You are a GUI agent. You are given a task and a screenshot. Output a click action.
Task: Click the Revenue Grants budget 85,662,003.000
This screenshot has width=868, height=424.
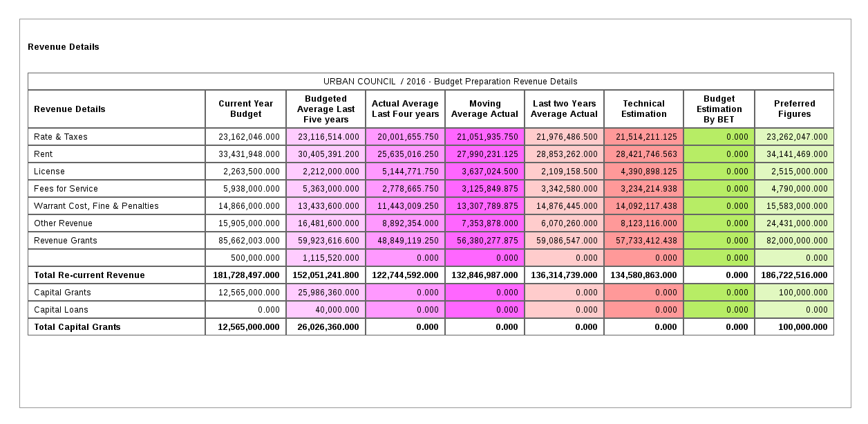[249, 241]
